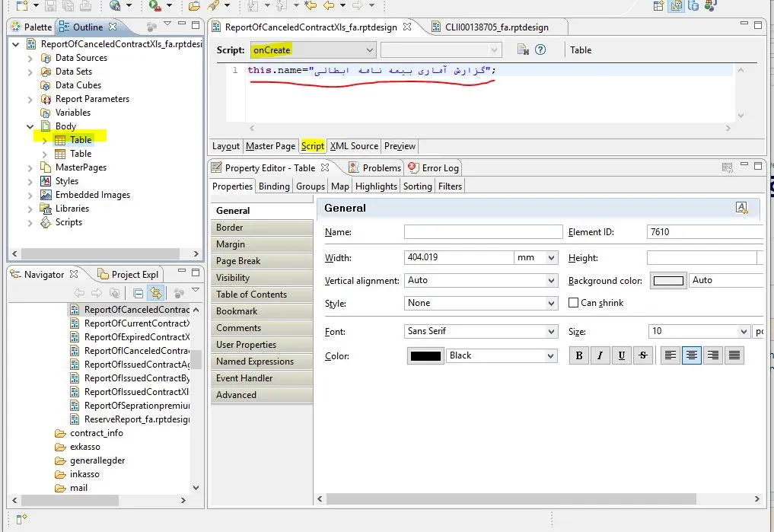Click the View Report globe icon
This screenshot has width=774, height=532.
coord(115,5)
